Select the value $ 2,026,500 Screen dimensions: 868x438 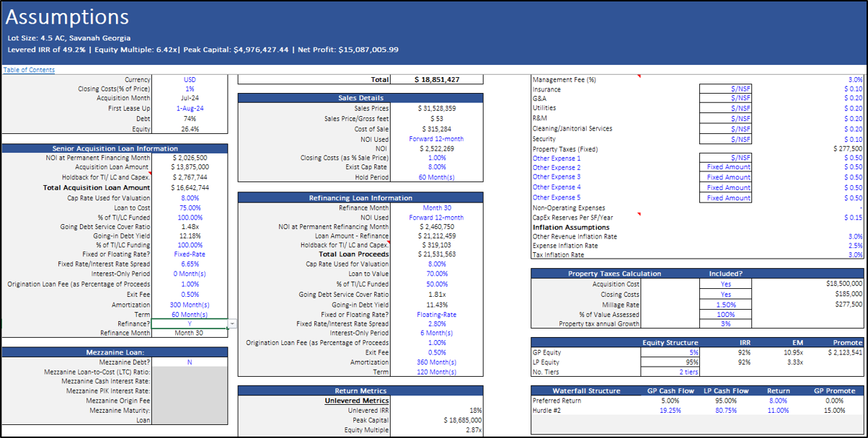[190, 157]
